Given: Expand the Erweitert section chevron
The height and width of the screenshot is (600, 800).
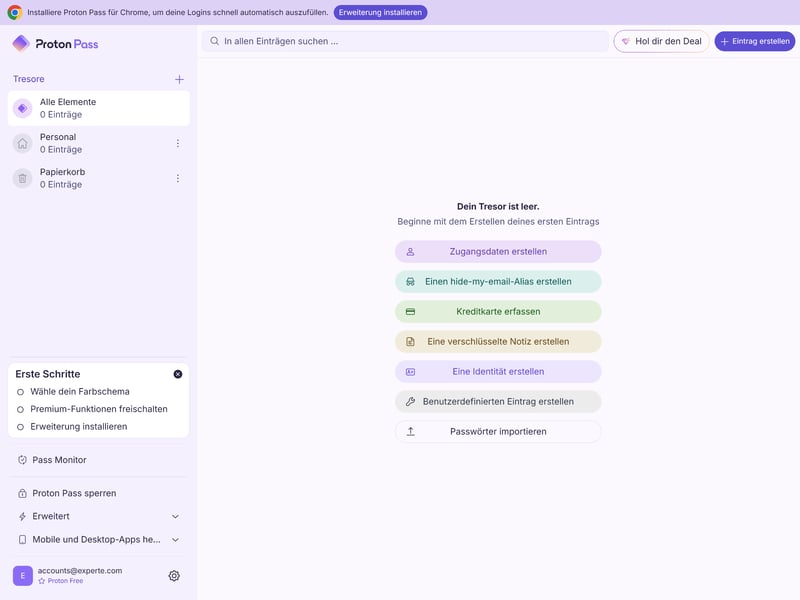Looking at the screenshot, I should click(x=175, y=516).
